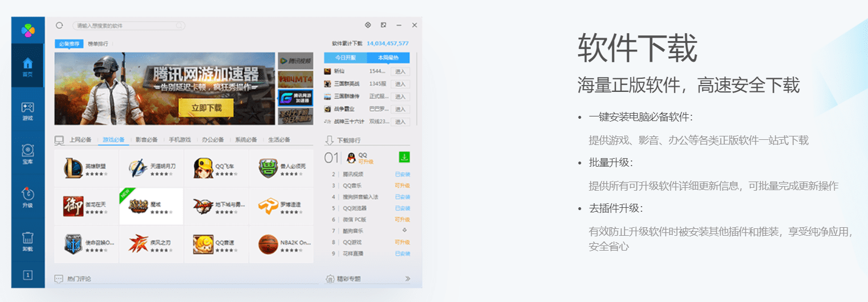Click the search magnifier icon in search box

[179, 26]
